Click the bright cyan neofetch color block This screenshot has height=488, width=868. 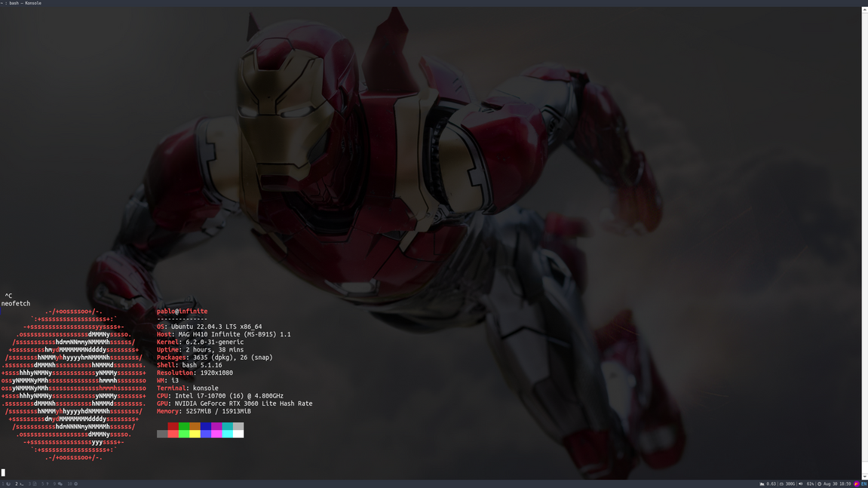pyautogui.click(x=228, y=434)
